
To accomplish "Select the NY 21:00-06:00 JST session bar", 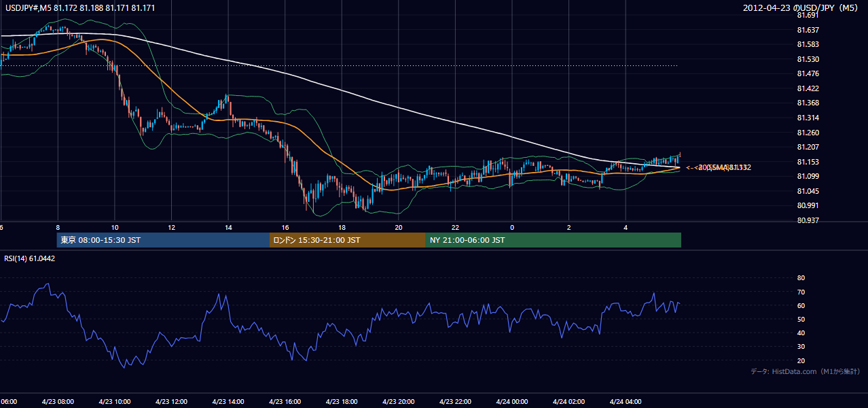I will [x=554, y=240].
